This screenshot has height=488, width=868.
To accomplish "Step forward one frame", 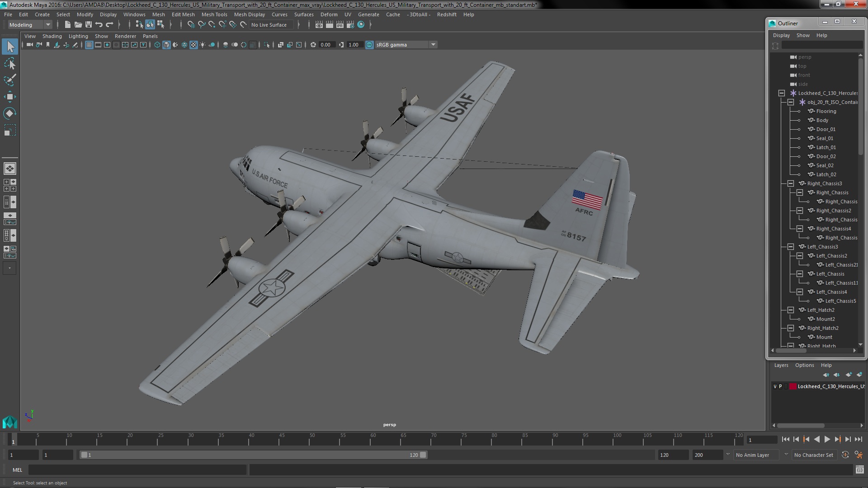I will (848, 439).
